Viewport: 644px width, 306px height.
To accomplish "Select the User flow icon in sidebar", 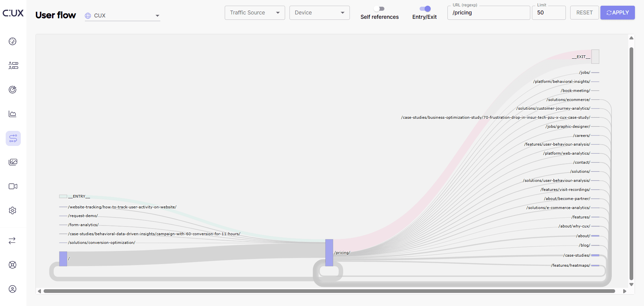I will pos(13,138).
